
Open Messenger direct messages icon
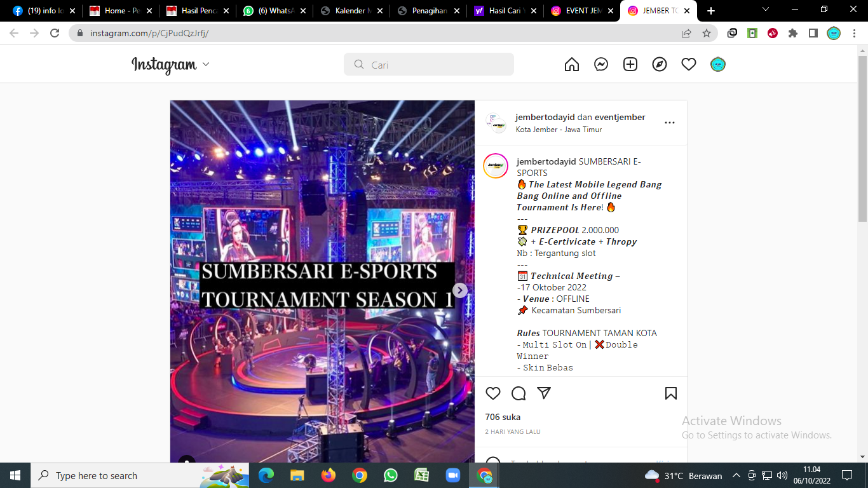[601, 64]
